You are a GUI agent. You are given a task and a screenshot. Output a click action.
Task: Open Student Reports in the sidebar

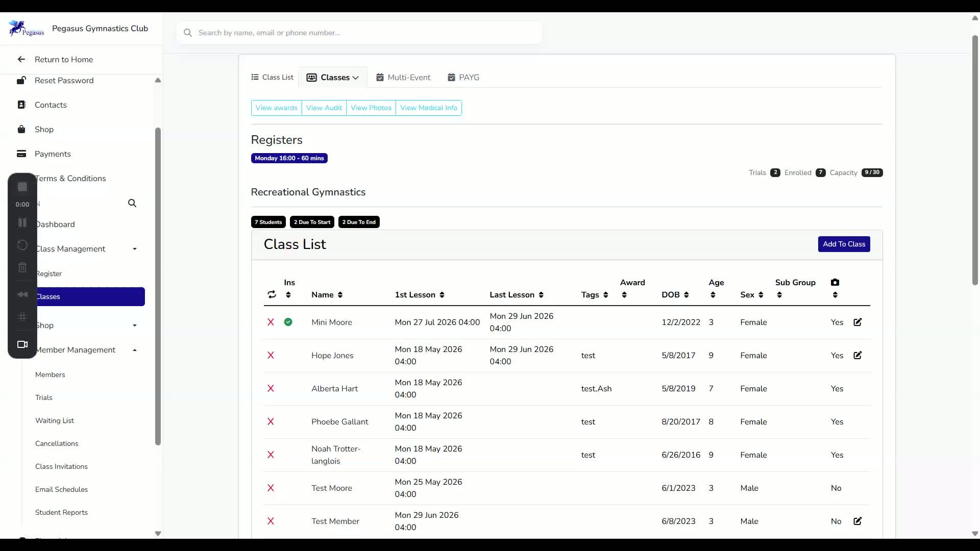coord(61,513)
